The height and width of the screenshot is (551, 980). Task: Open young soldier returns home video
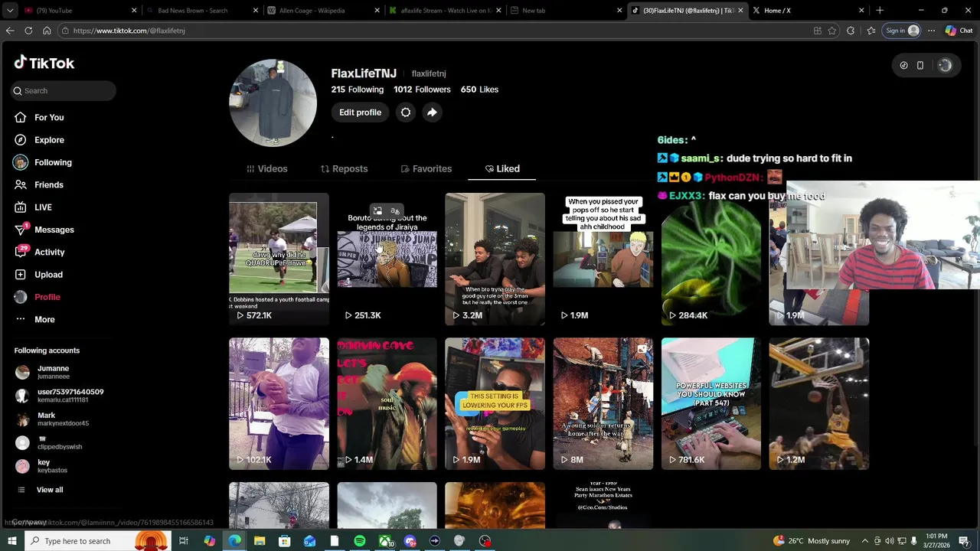point(603,403)
